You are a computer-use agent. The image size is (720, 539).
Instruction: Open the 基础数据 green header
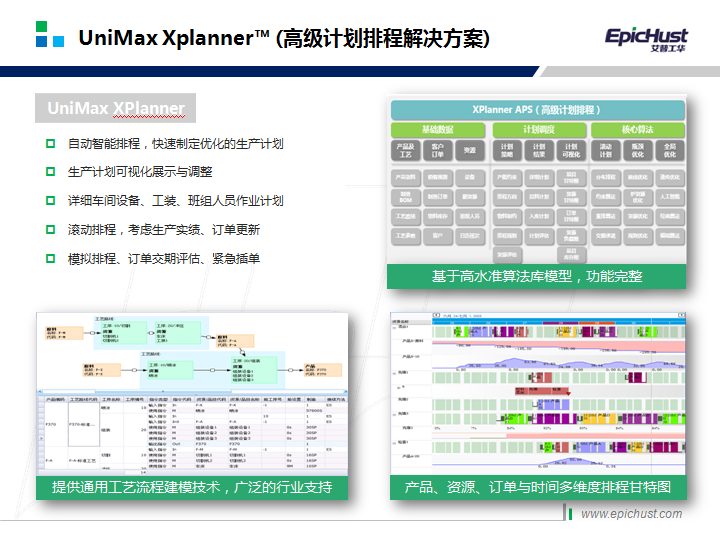[x=438, y=129]
